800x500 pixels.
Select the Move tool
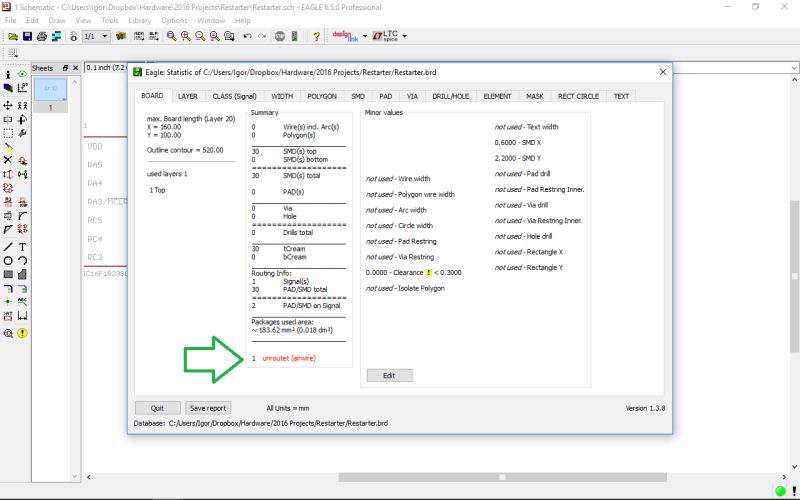point(8,106)
